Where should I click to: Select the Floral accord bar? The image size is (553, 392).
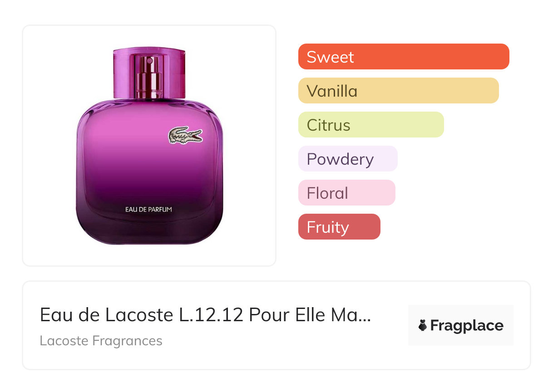347,193
